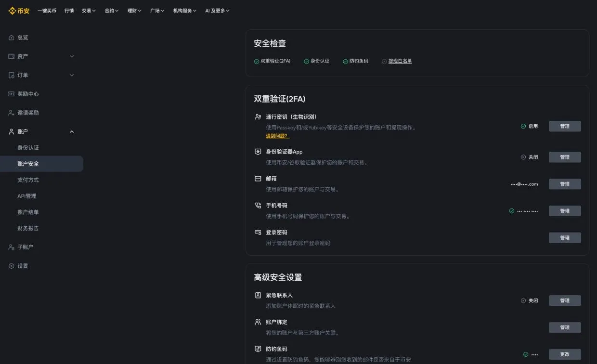Go to 一键买币 in the top navigation
This screenshot has height=364, width=597.
47,11
